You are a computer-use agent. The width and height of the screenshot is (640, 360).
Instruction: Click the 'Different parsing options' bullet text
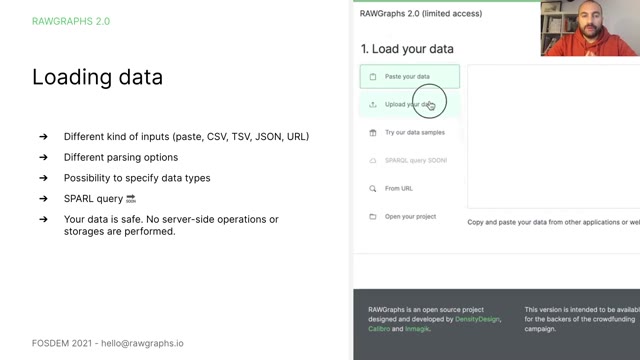(121, 158)
